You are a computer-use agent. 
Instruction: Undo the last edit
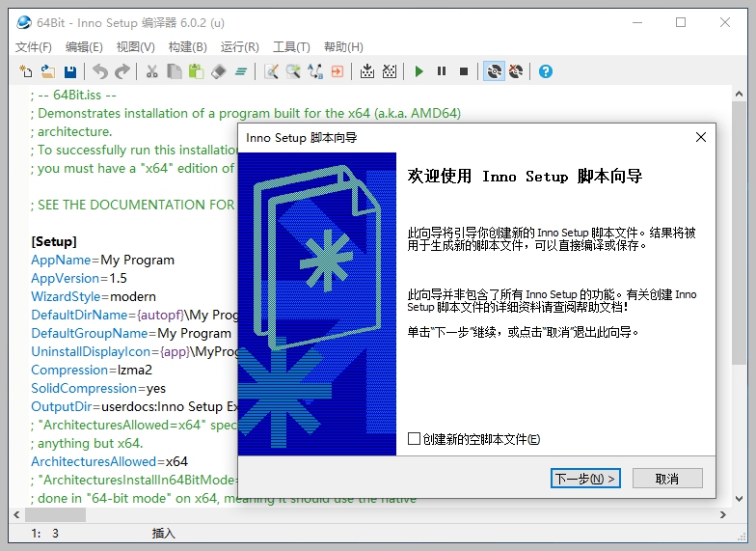(x=100, y=71)
